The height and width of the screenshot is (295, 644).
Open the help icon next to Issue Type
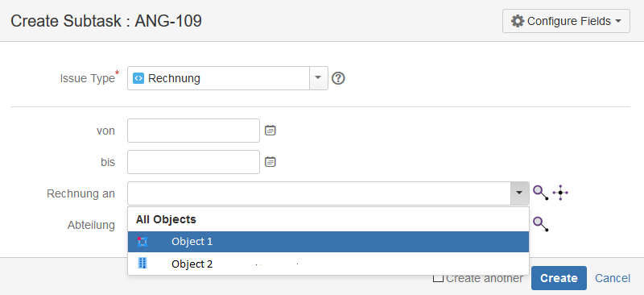point(338,78)
